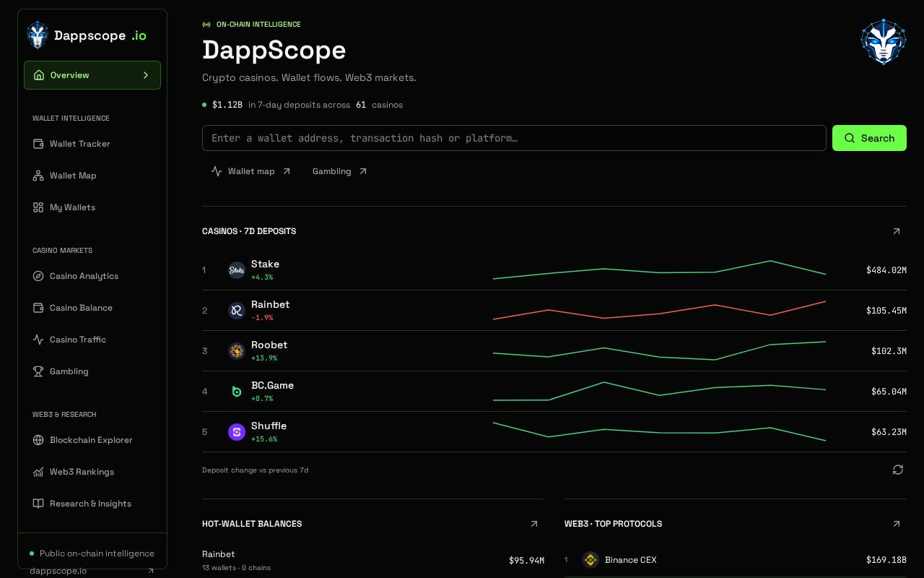Click Roobet's +13.9% change value
This screenshot has height=578, width=924.
[x=264, y=358]
